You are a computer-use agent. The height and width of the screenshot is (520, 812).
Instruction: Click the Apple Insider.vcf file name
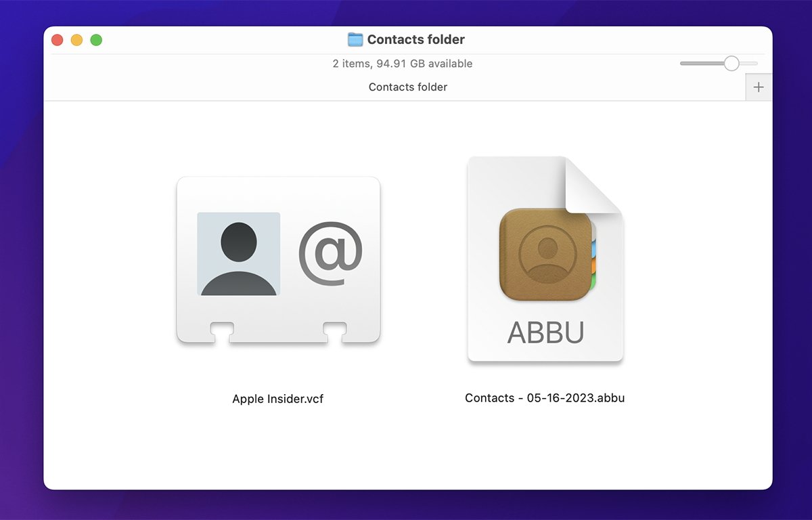[x=278, y=399]
